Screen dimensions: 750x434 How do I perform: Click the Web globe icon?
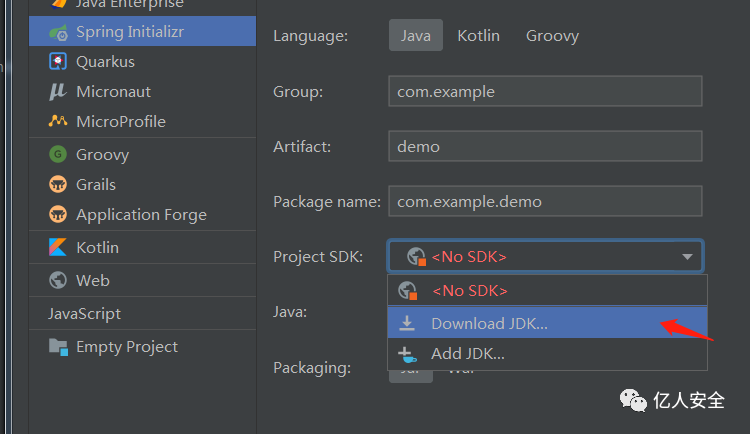tap(58, 280)
